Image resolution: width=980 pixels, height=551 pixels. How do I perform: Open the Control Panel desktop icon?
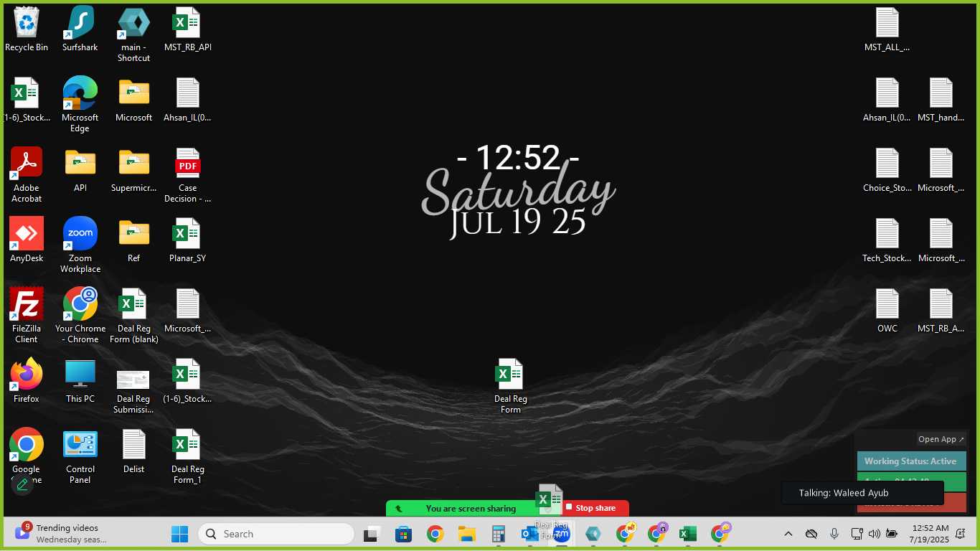point(80,456)
